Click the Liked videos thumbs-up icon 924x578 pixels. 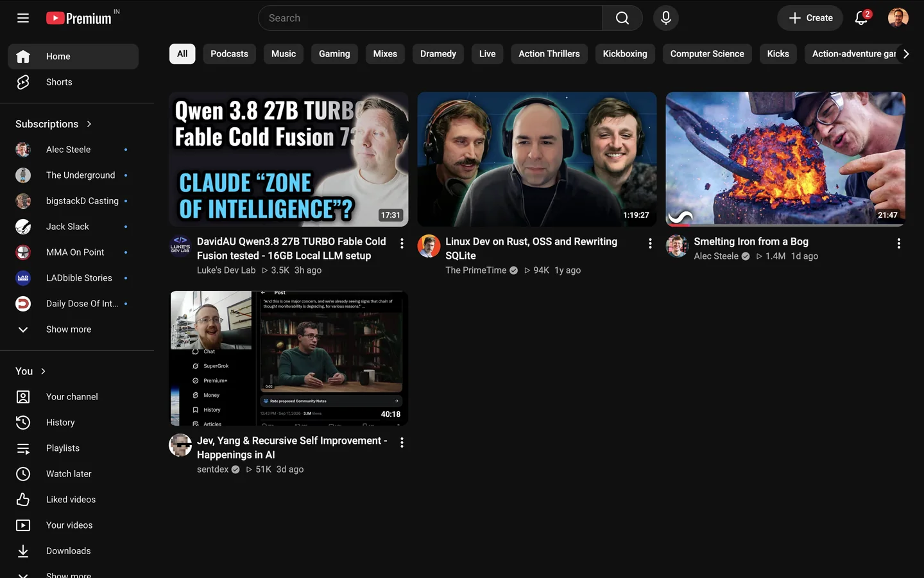(x=23, y=500)
